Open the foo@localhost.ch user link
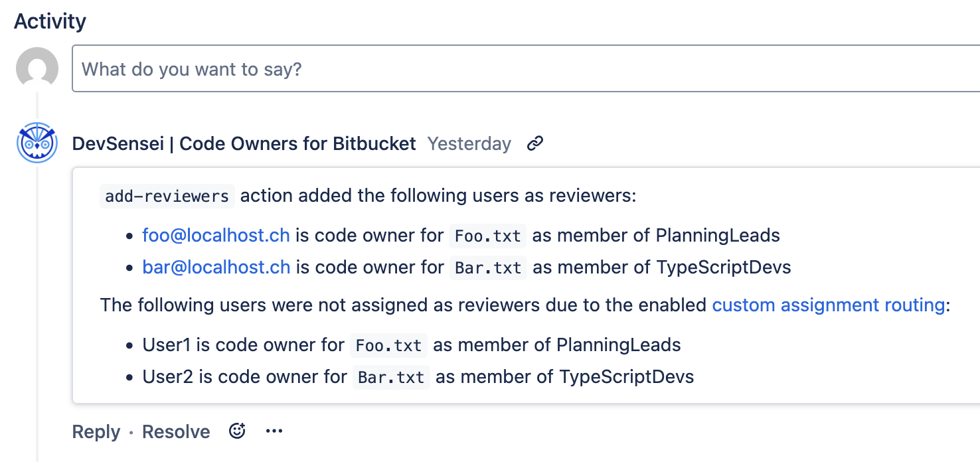This screenshot has height=462, width=980. point(216,235)
